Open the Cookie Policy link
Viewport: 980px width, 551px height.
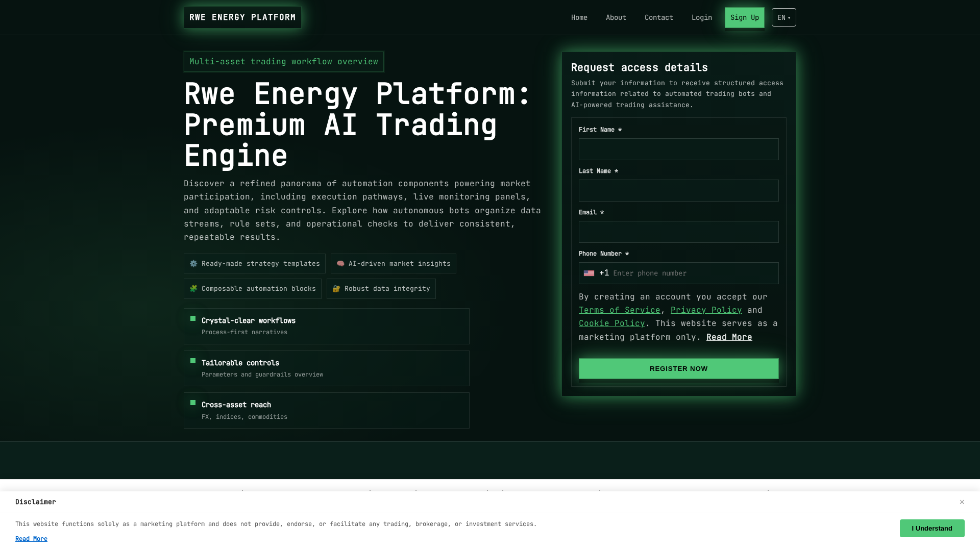tap(612, 323)
